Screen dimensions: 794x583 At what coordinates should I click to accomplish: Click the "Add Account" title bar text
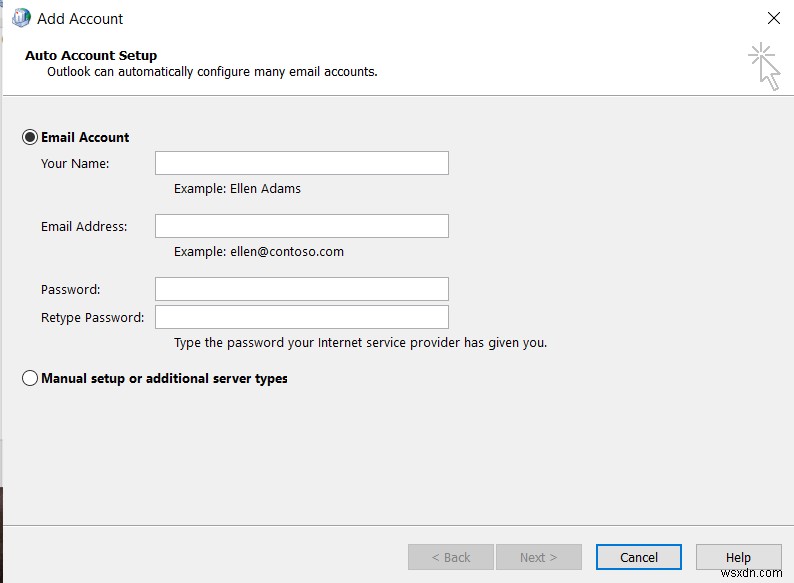pyautogui.click(x=80, y=18)
